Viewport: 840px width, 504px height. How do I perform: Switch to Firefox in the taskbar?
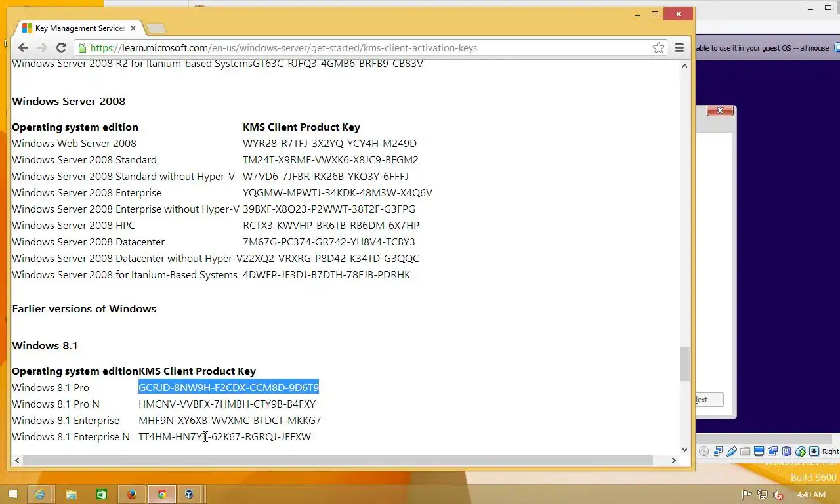tap(131, 494)
